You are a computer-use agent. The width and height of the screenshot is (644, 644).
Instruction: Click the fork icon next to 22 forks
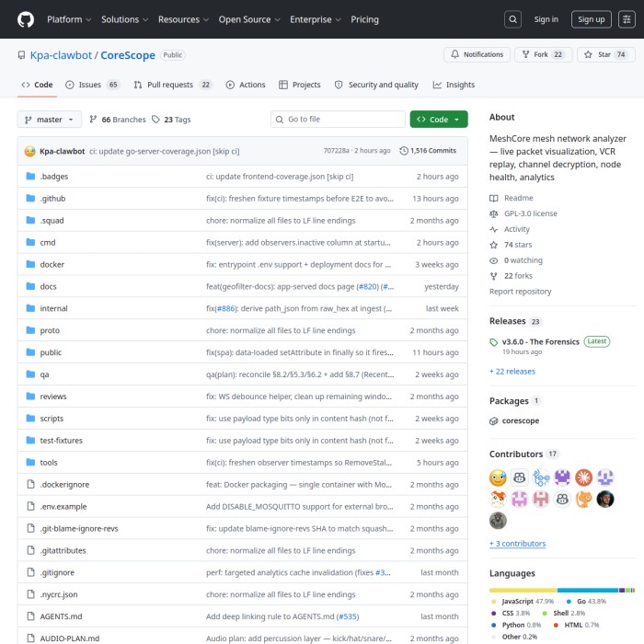click(x=494, y=276)
